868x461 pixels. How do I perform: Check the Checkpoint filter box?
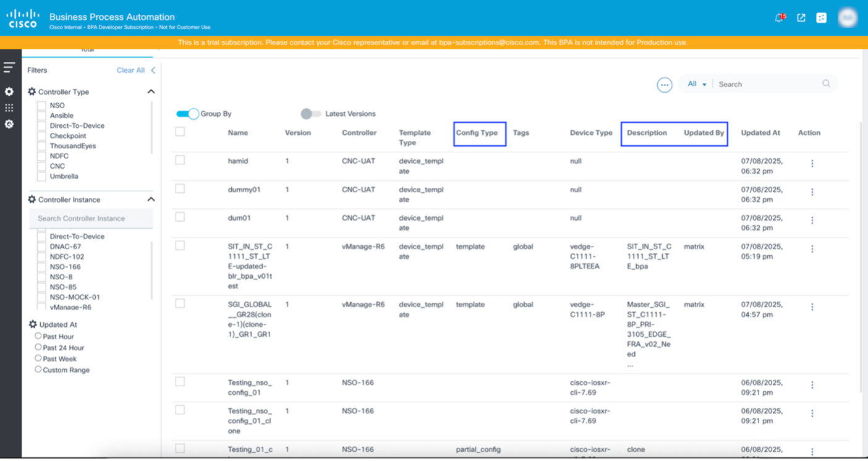pyautogui.click(x=41, y=136)
